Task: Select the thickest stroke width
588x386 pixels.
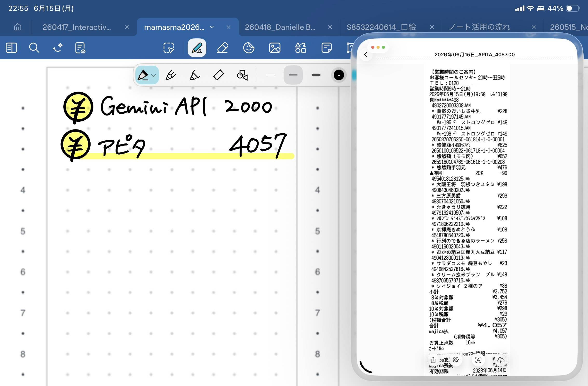Action: tap(316, 75)
